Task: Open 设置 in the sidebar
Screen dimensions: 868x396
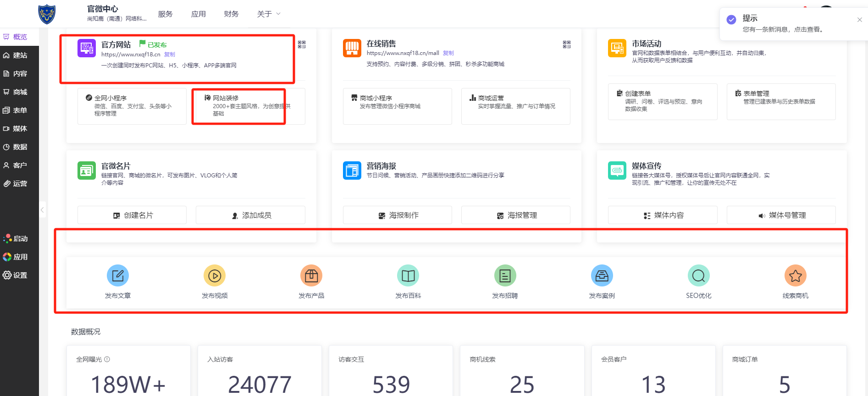Action: [19, 275]
